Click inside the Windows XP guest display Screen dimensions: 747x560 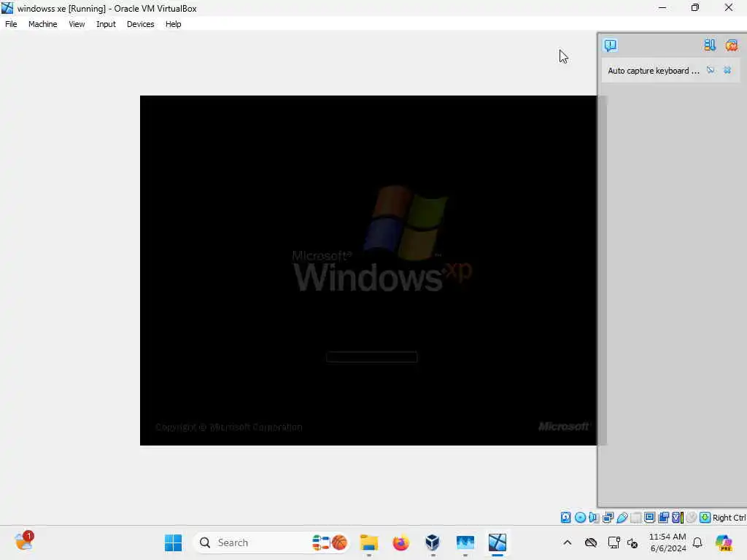pyautogui.click(x=368, y=270)
